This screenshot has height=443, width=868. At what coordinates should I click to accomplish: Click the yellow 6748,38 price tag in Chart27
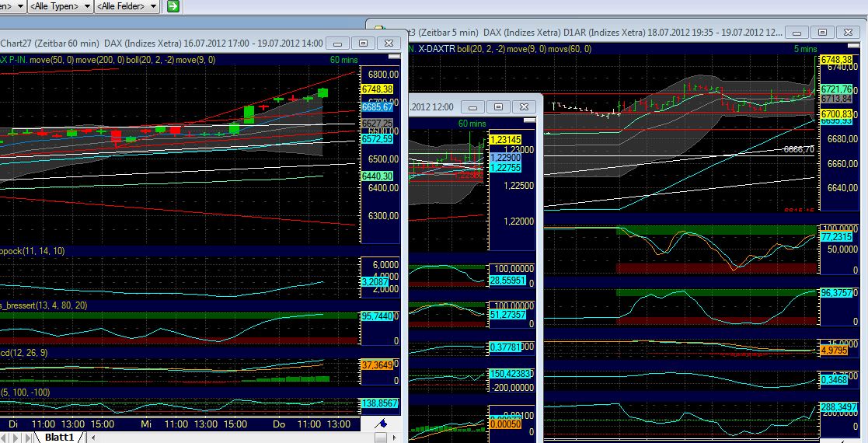coord(377,89)
